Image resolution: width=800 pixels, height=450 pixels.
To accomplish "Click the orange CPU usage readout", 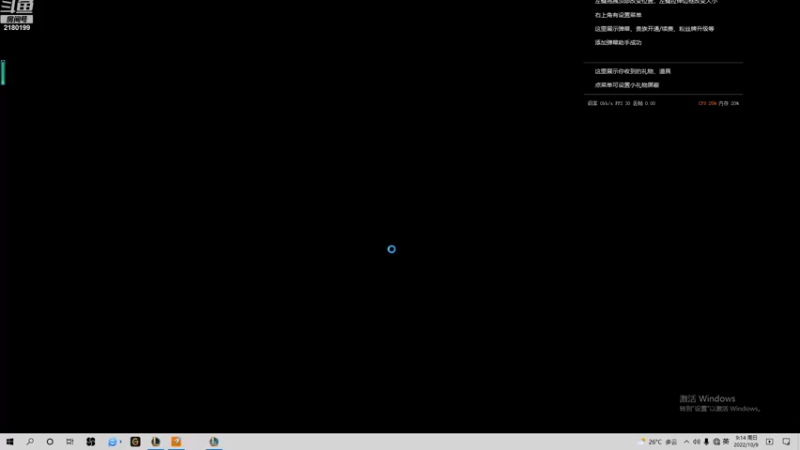I will point(707,104).
